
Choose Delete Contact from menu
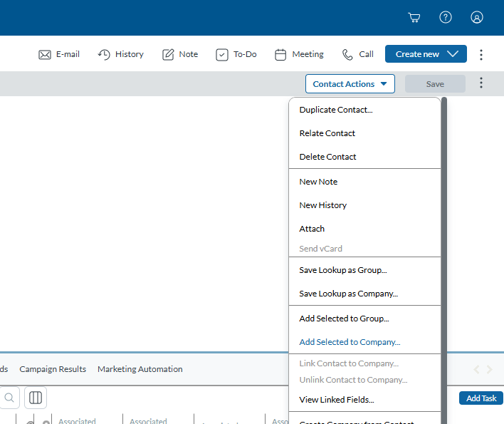(x=364, y=157)
